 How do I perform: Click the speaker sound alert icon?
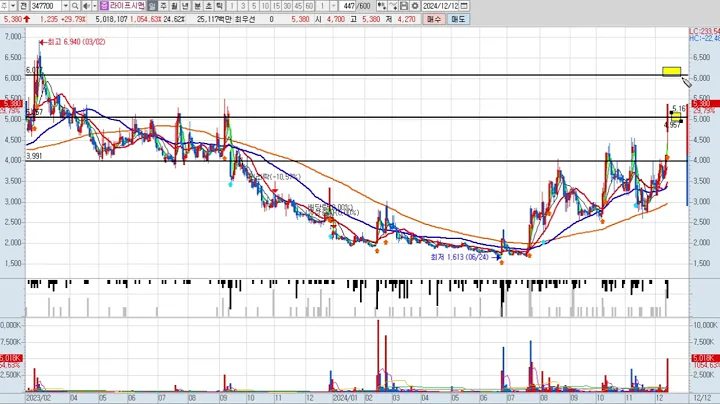tap(86, 6)
